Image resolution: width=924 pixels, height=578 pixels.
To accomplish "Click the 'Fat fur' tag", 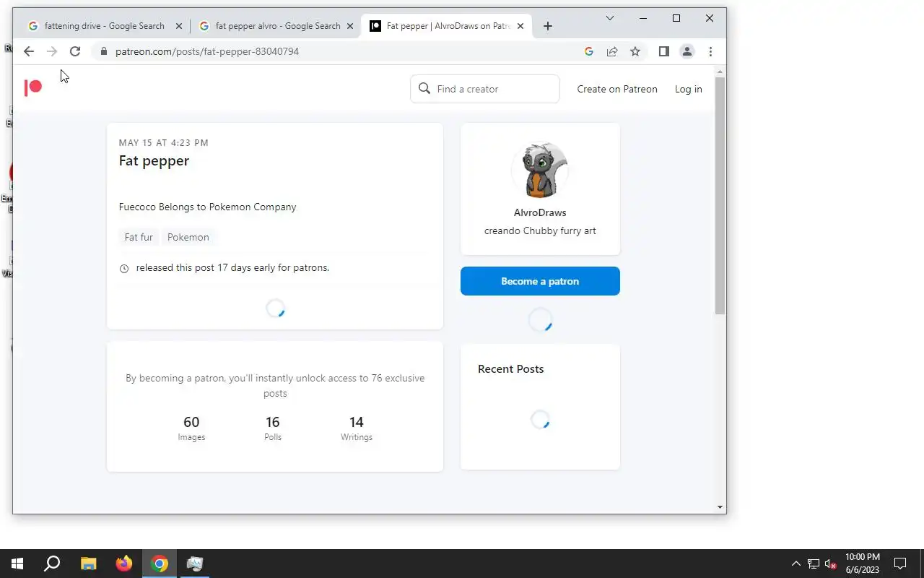I will pos(139,237).
